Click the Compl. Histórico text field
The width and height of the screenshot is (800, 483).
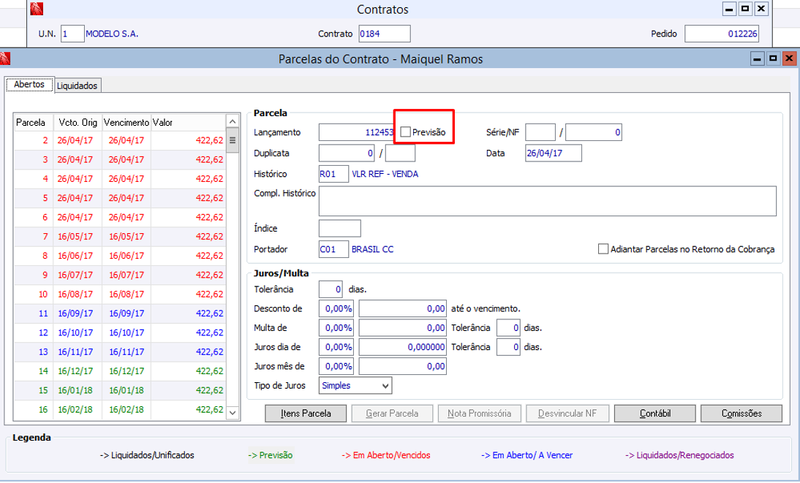point(547,201)
